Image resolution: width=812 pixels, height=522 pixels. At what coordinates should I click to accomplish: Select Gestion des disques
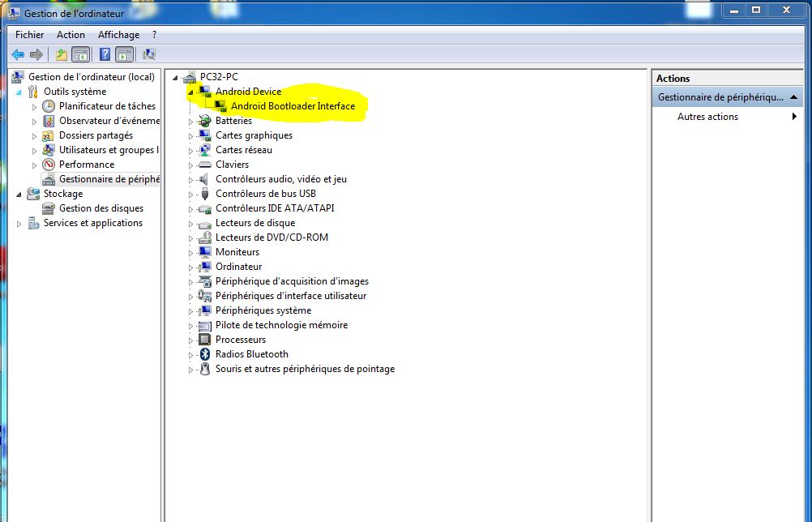pyautogui.click(x=101, y=208)
